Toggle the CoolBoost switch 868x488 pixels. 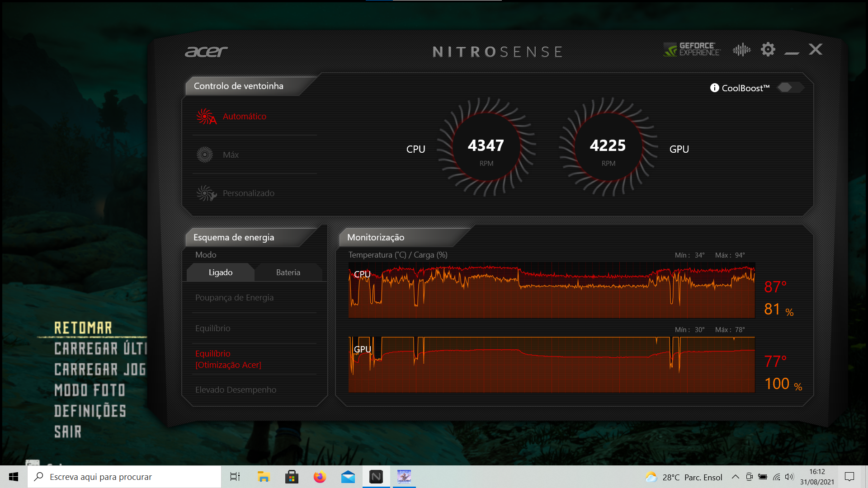[790, 88]
